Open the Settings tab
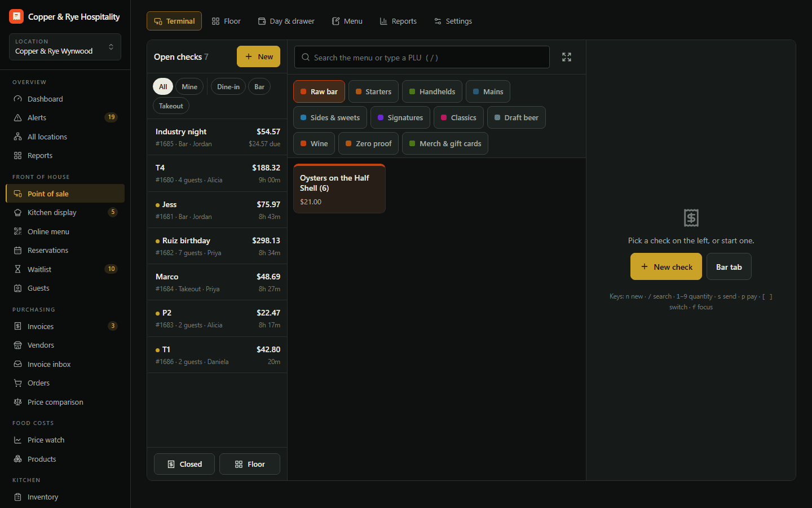The height and width of the screenshot is (508, 812). click(x=453, y=21)
